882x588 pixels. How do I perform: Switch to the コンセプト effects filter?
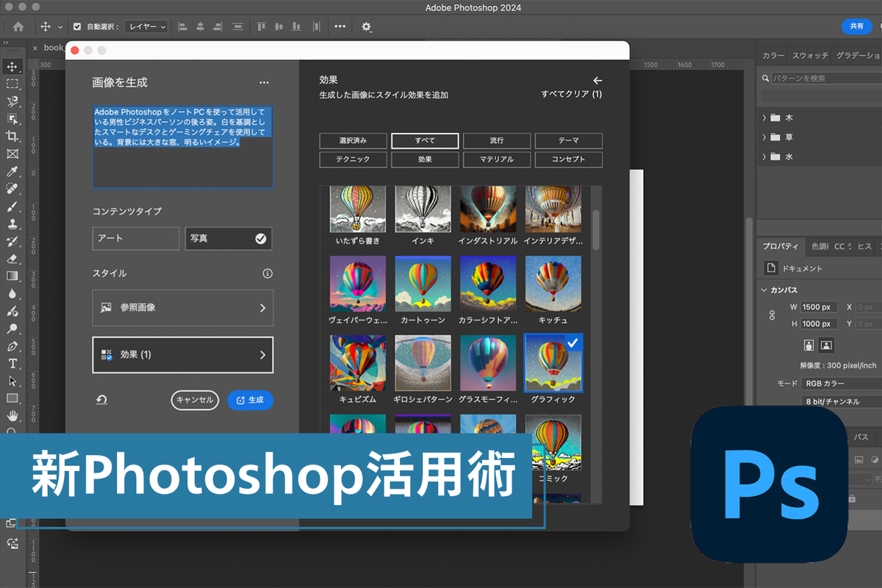click(569, 159)
